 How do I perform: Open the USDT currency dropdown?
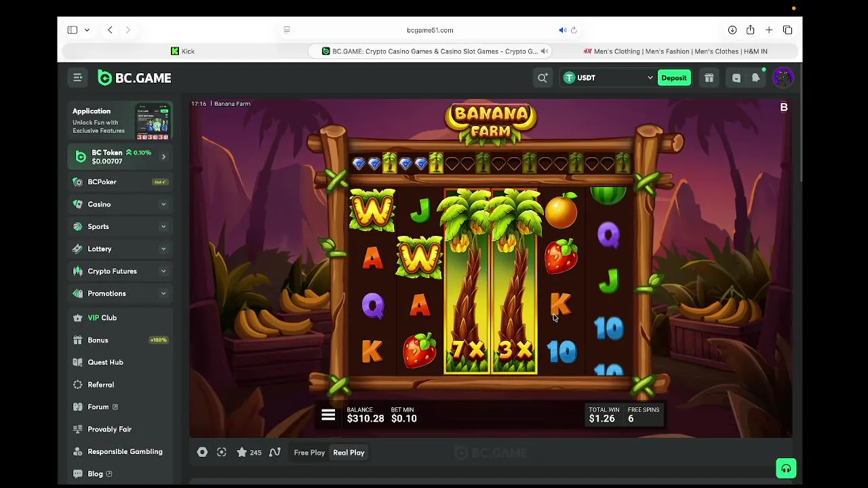[608, 78]
